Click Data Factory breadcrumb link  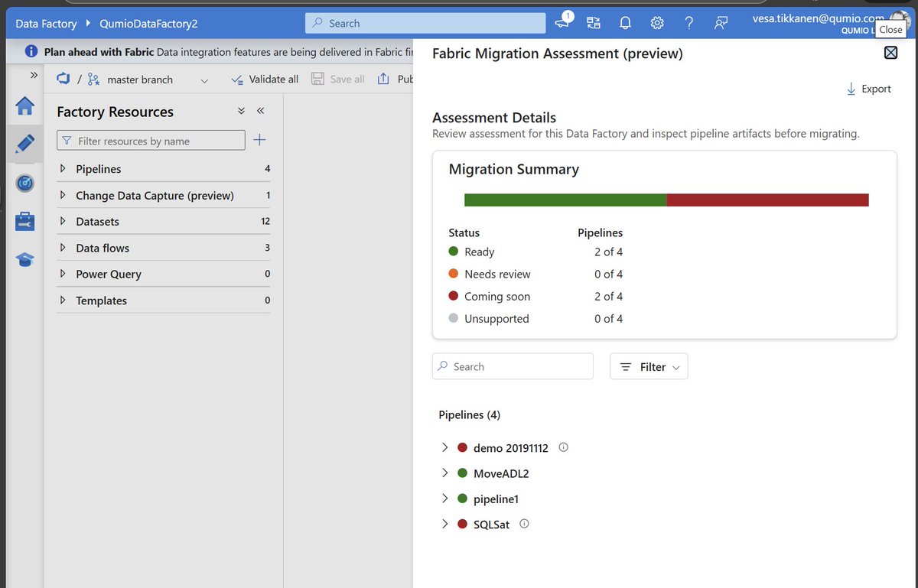(x=47, y=24)
